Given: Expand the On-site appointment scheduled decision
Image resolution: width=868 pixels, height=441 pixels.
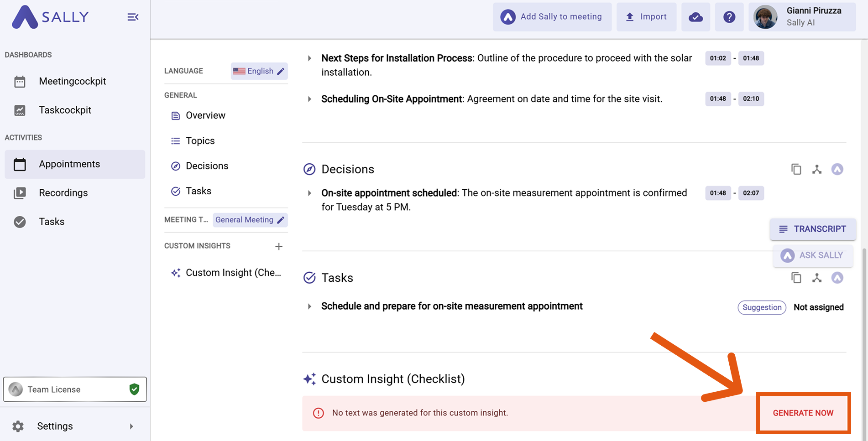Looking at the screenshot, I should click(x=309, y=193).
